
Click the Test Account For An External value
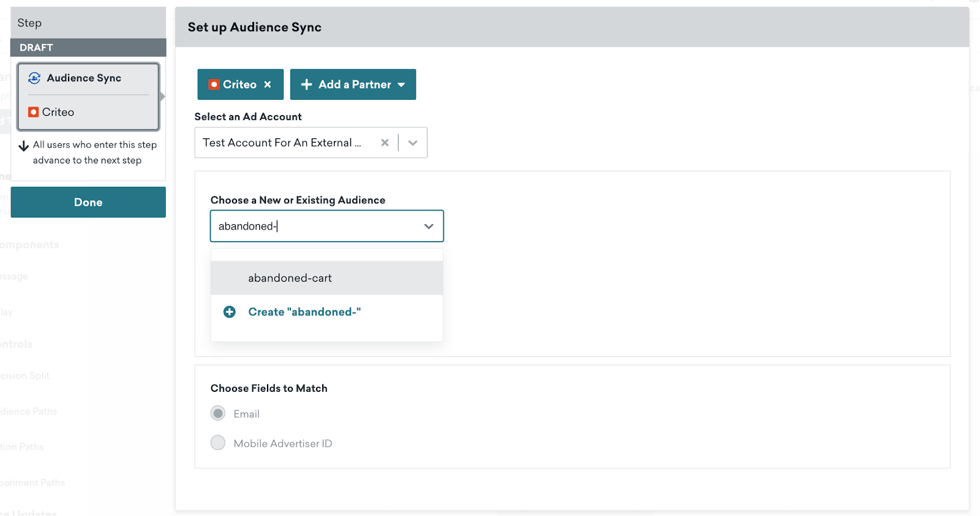coord(282,143)
